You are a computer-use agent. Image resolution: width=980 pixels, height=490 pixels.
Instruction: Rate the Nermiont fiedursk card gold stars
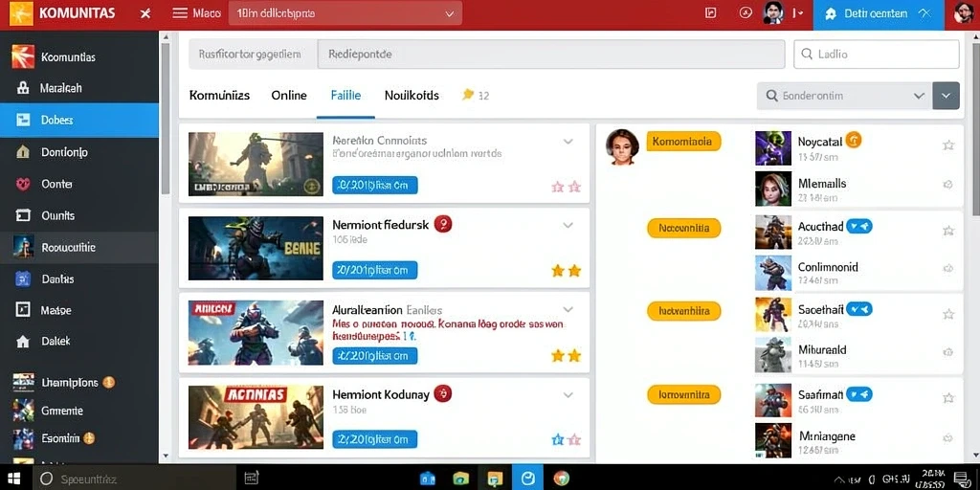(x=567, y=271)
